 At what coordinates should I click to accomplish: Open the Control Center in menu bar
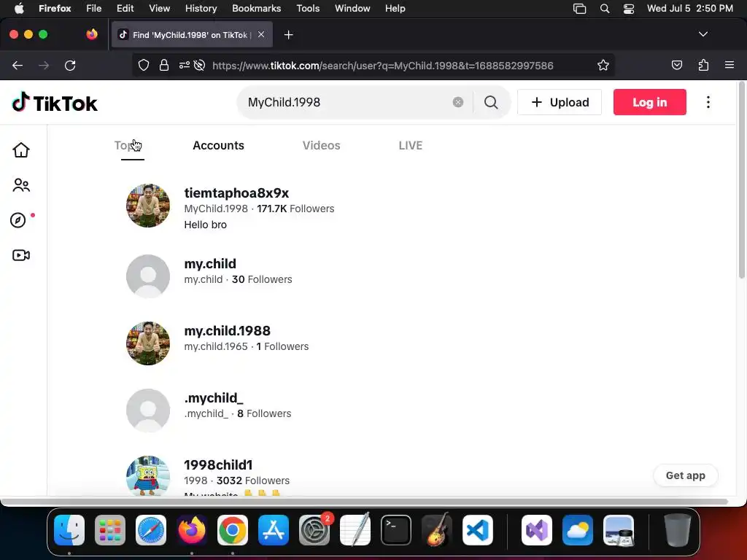[629, 8]
